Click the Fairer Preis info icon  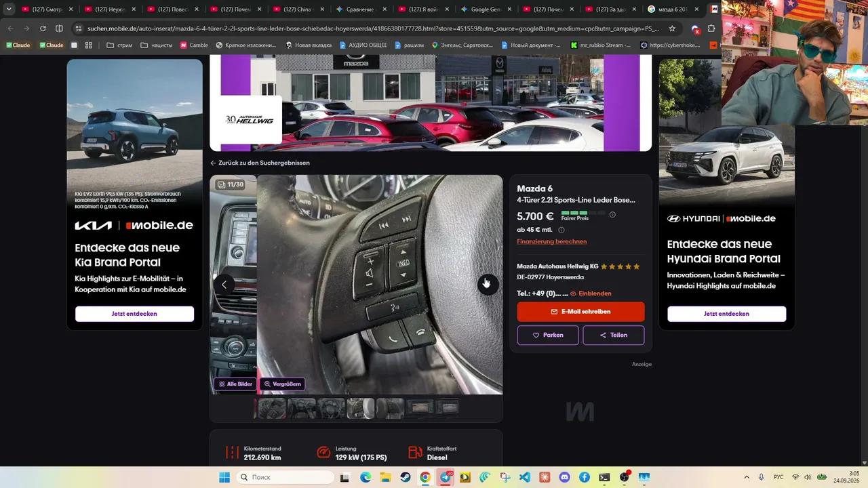[612, 215]
